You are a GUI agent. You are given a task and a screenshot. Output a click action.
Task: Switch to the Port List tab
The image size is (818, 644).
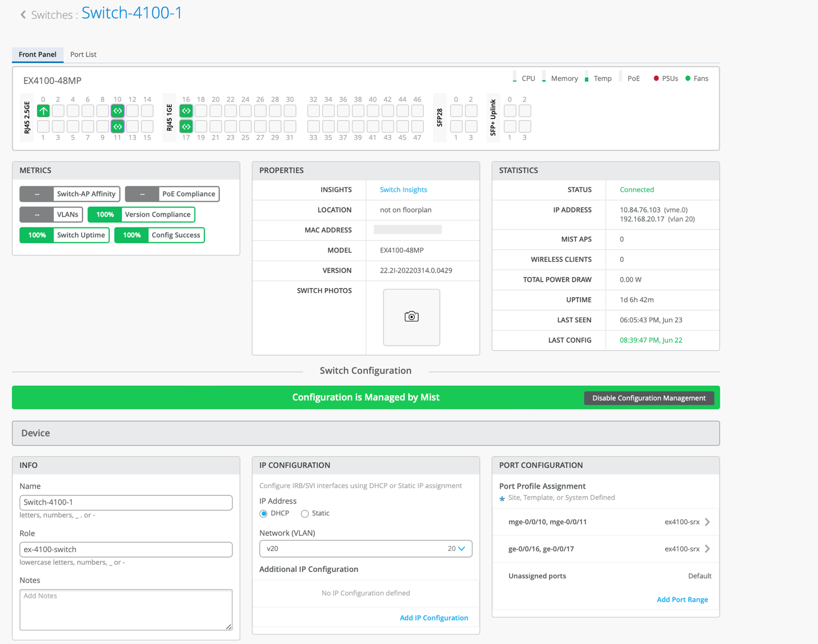(x=83, y=54)
